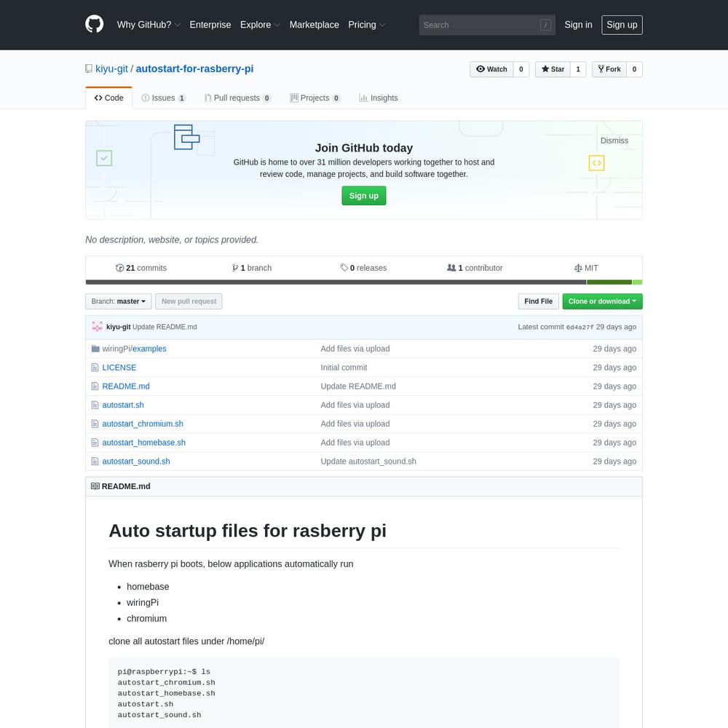Open the 'Update autostart_sound.sh' commit message
This screenshot has width=728, height=728.
click(368, 462)
